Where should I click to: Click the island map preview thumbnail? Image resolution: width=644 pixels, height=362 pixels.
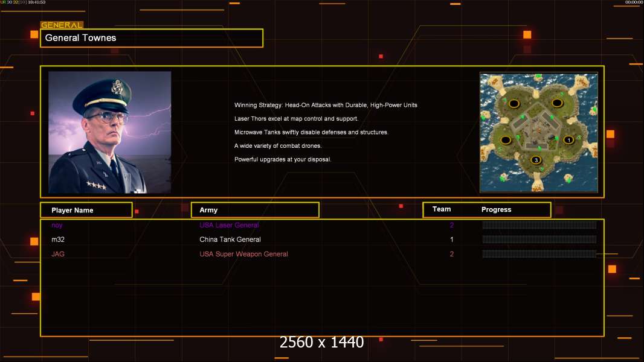(x=539, y=133)
